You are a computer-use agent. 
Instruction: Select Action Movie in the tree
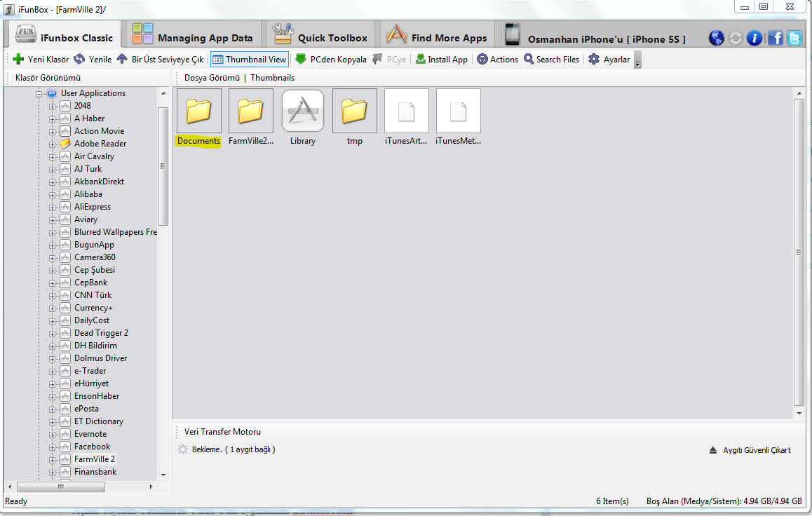pos(99,131)
